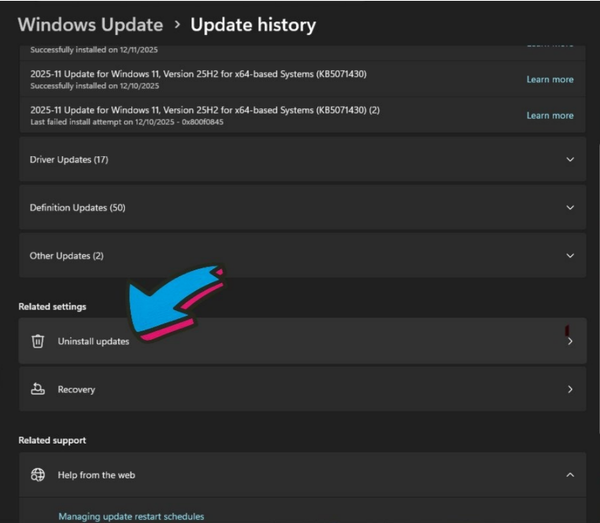Open the Recovery settings text label

(76, 389)
